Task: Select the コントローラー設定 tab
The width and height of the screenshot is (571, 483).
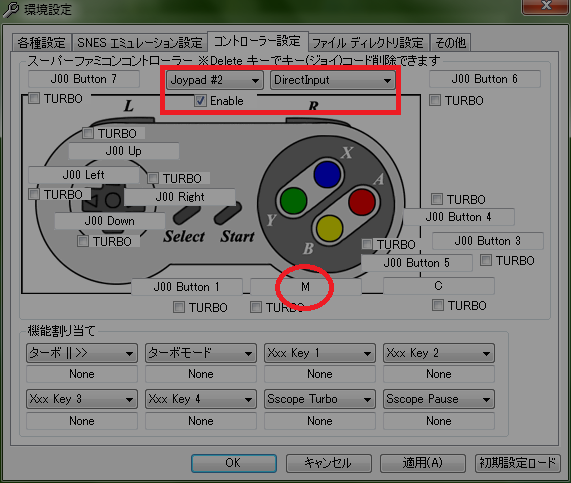Action: coord(258,41)
